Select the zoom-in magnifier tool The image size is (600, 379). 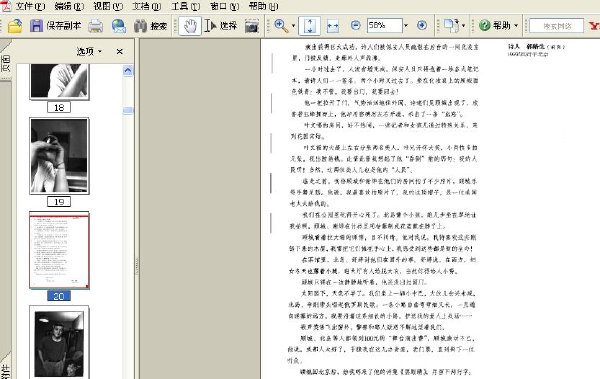[x=281, y=26]
